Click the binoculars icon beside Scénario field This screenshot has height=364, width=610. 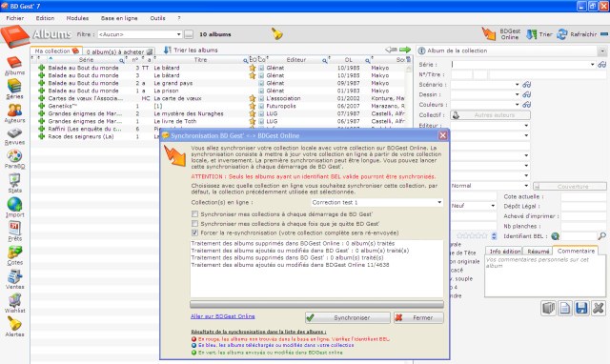[527, 85]
